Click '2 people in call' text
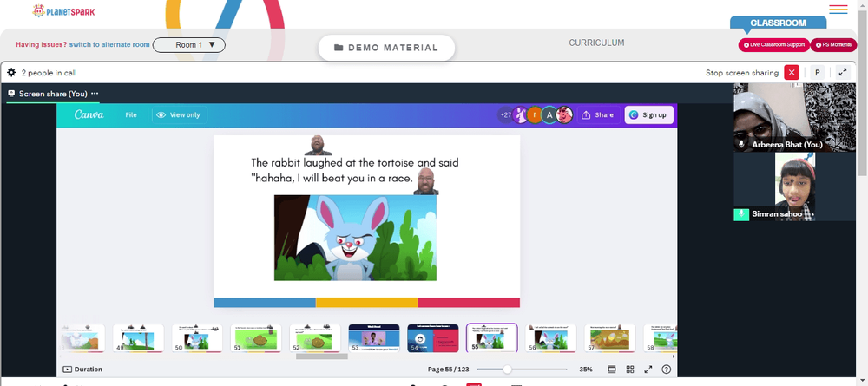Viewport: 868px width, 386px height. [x=49, y=73]
